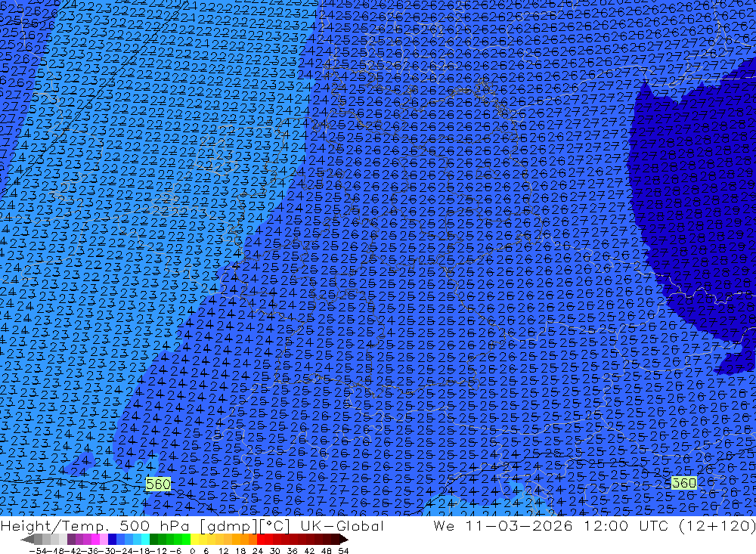Click the '12' legend scale value
The width and height of the screenshot is (756, 554).
pos(223,551)
